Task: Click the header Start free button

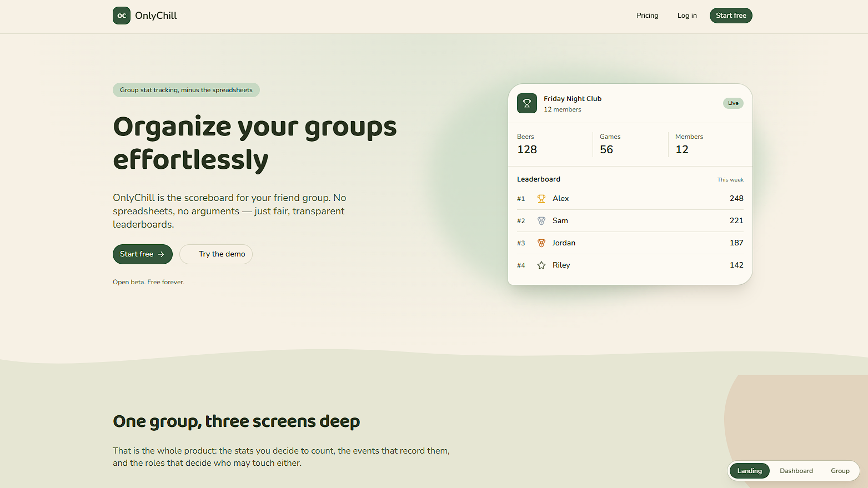Action: [731, 16]
